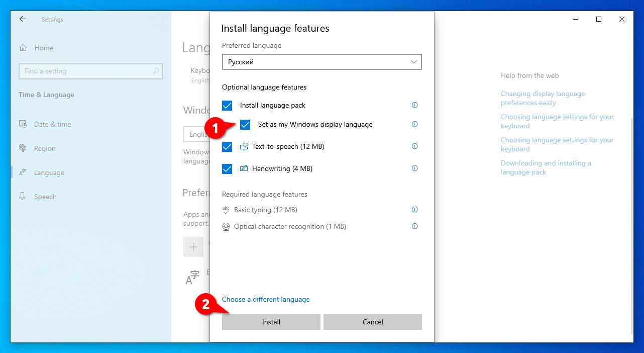This screenshot has width=644, height=353.
Task: Click info icon beside Basic typing
Action: [x=414, y=210]
